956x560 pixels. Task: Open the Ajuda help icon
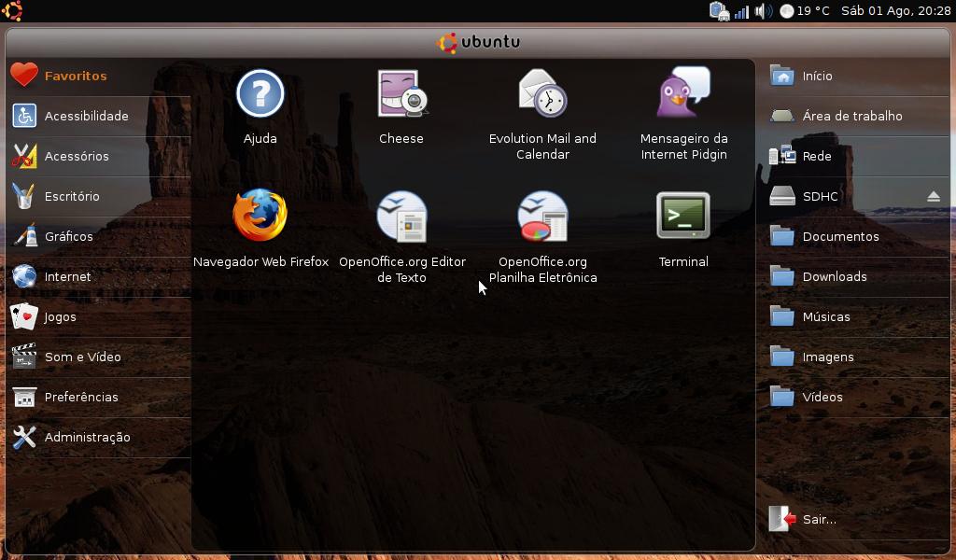[260, 107]
